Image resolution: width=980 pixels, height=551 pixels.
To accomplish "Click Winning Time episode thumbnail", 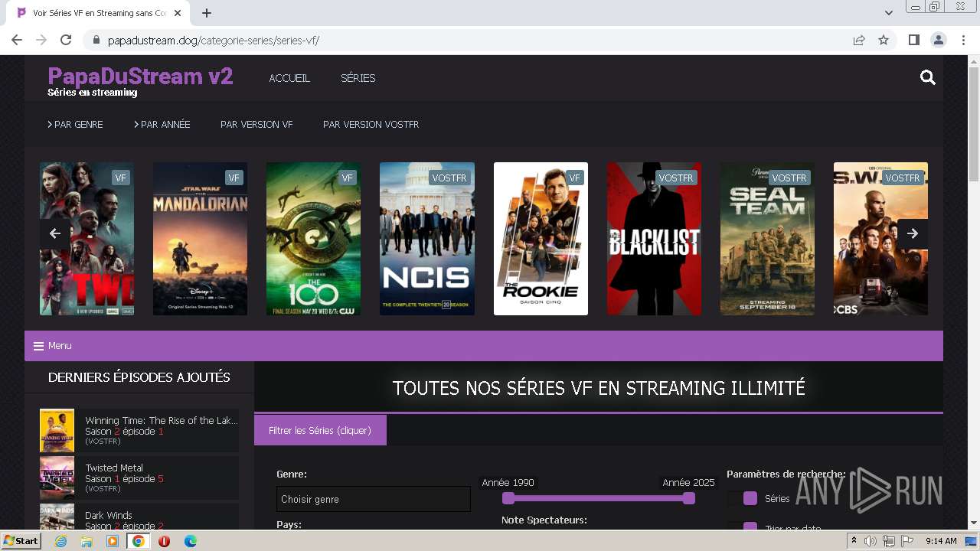I will click(57, 431).
